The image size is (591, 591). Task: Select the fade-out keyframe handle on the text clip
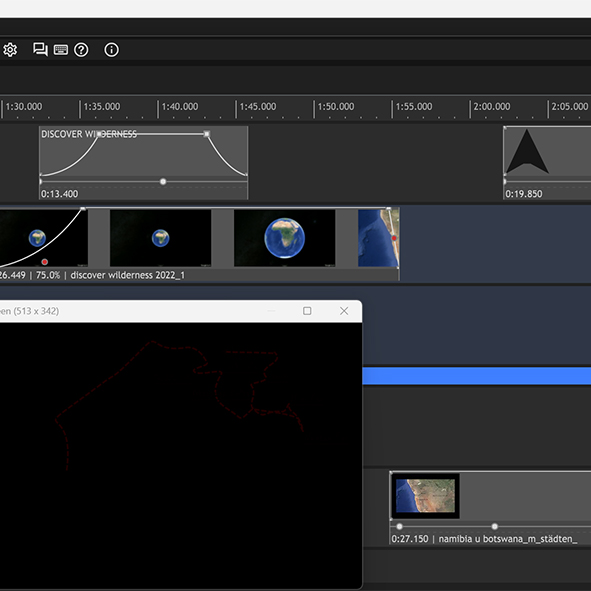click(207, 134)
